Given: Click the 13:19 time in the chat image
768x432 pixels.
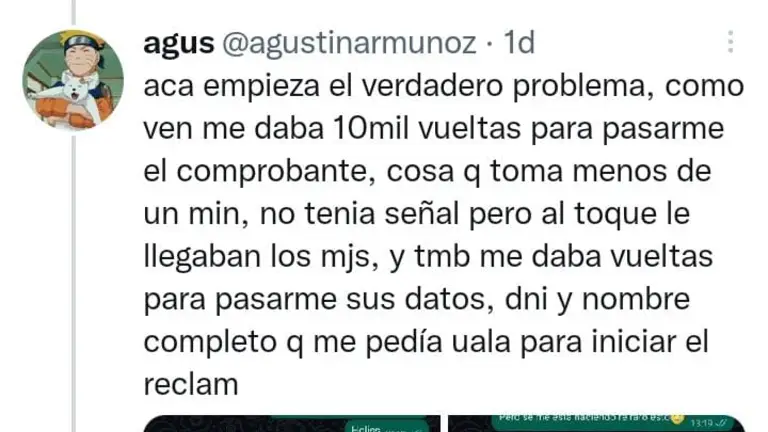Looking at the screenshot, I should click(x=701, y=422).
